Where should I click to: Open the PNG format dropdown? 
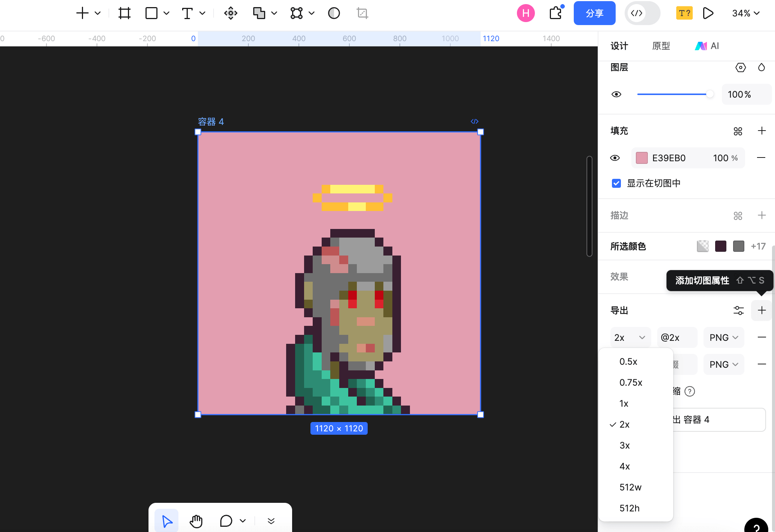click(x=723, y=337)
